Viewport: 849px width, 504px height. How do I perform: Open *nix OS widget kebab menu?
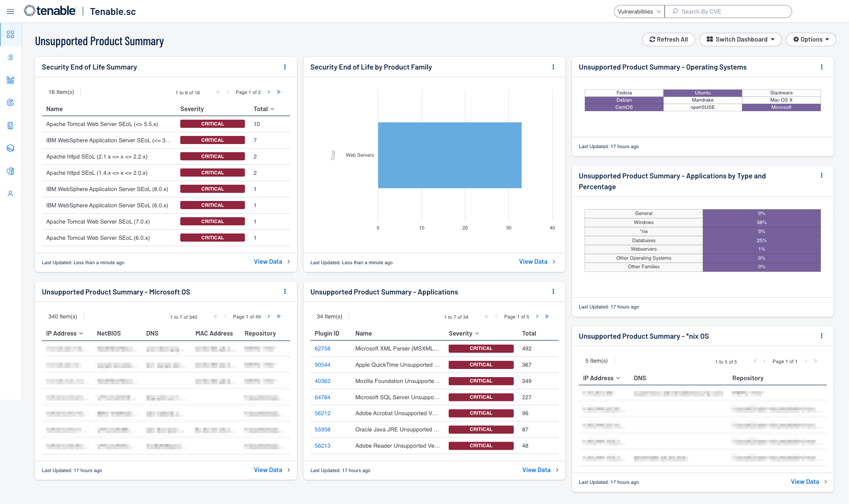click(821, 336)
